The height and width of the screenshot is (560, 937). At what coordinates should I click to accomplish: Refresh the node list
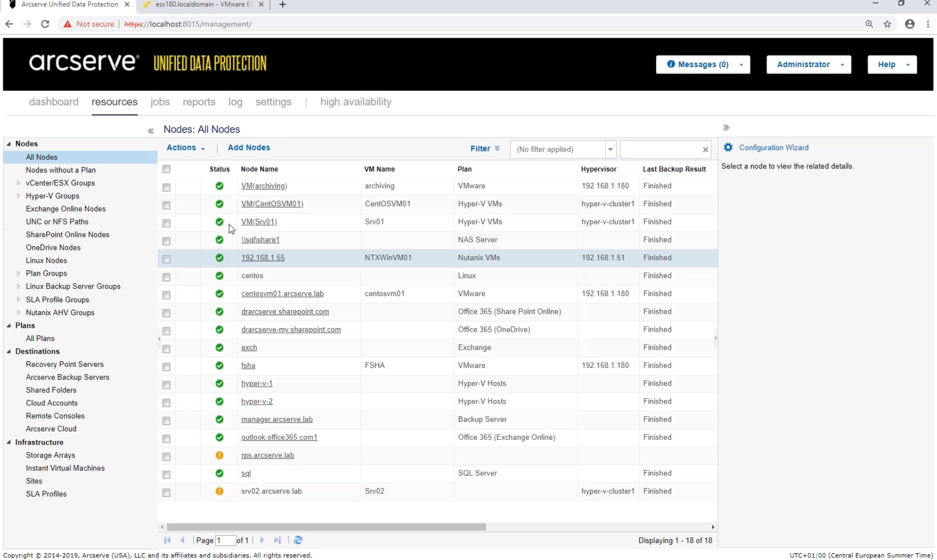[x=298, y=540]
